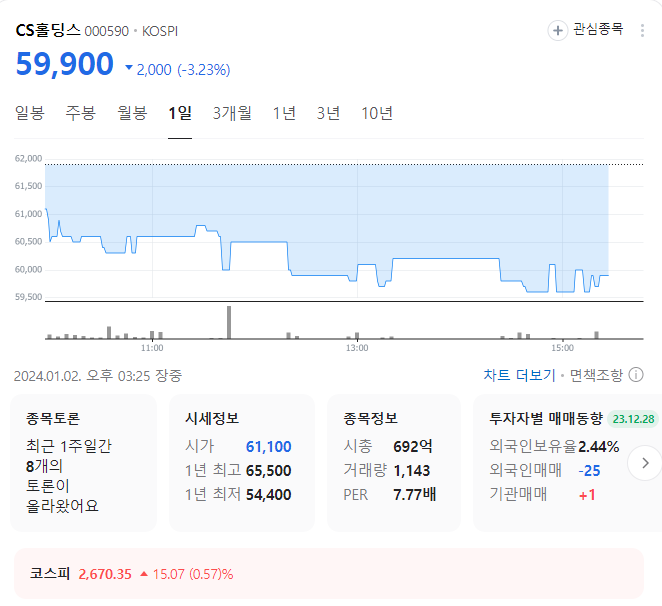Click the 23.12.28 date badge
The width and height of the screenshot is (662, 606).
pyautogui.click(x=633, y=419)
